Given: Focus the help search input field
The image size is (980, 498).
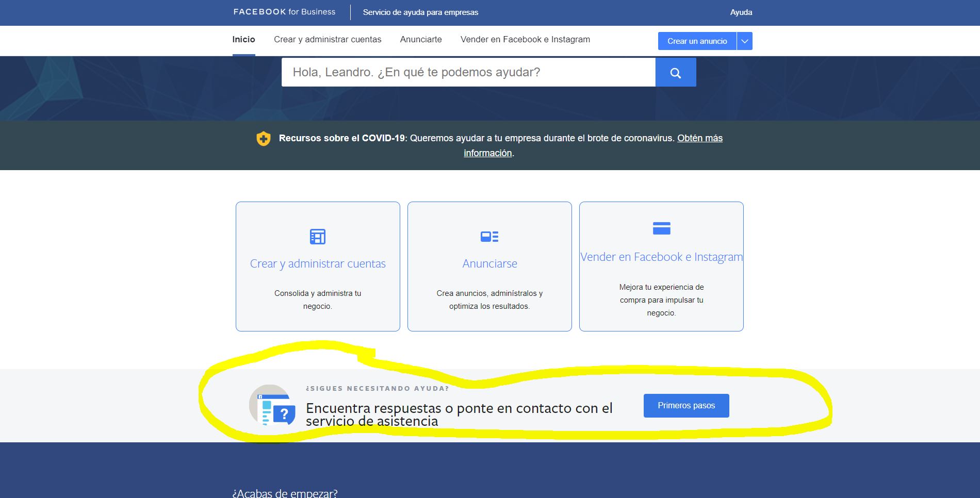Looking at the screenshot, I should tap(468, 72).
